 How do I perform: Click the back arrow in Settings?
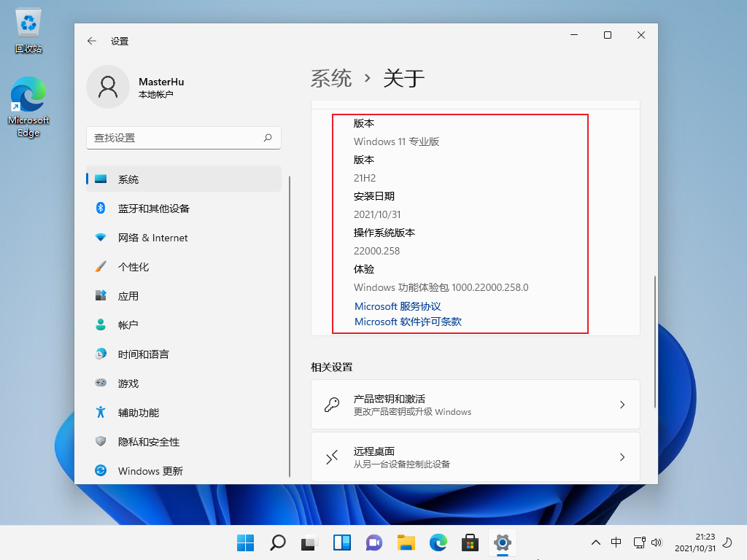(92, 41)
